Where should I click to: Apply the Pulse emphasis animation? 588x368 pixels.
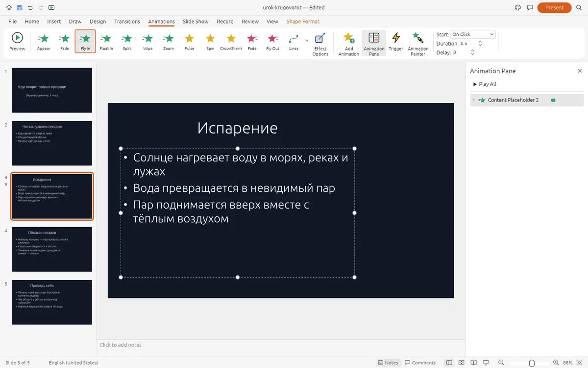click(189, 42)
